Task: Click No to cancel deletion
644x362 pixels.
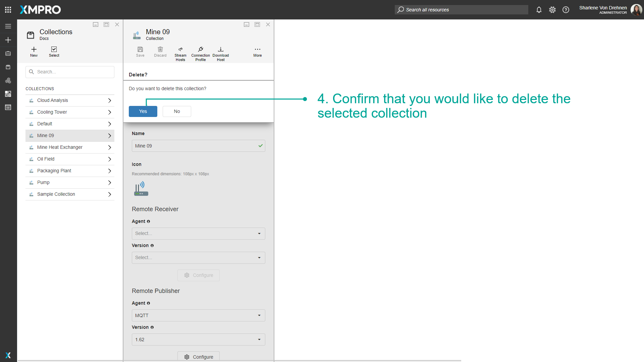Action: 177,111
